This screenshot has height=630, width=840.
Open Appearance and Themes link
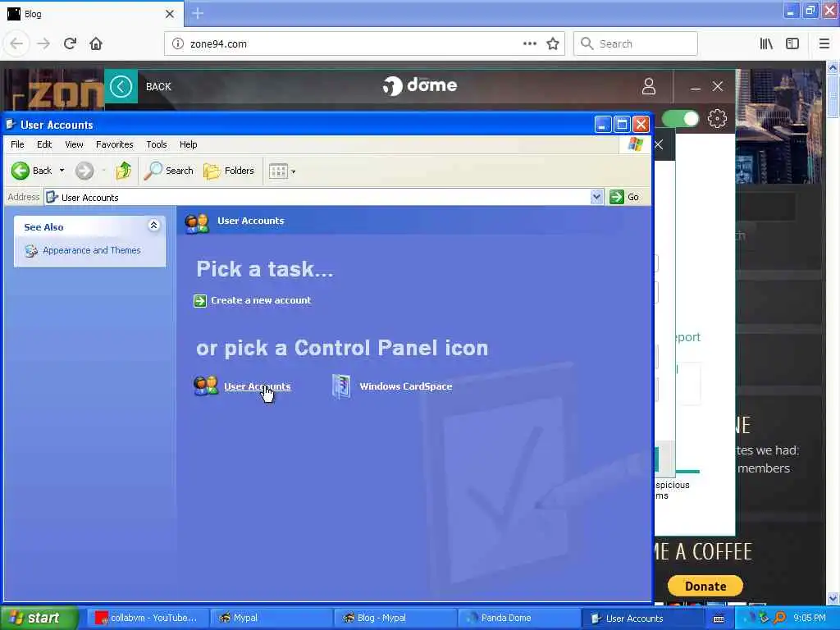[92, 250]
